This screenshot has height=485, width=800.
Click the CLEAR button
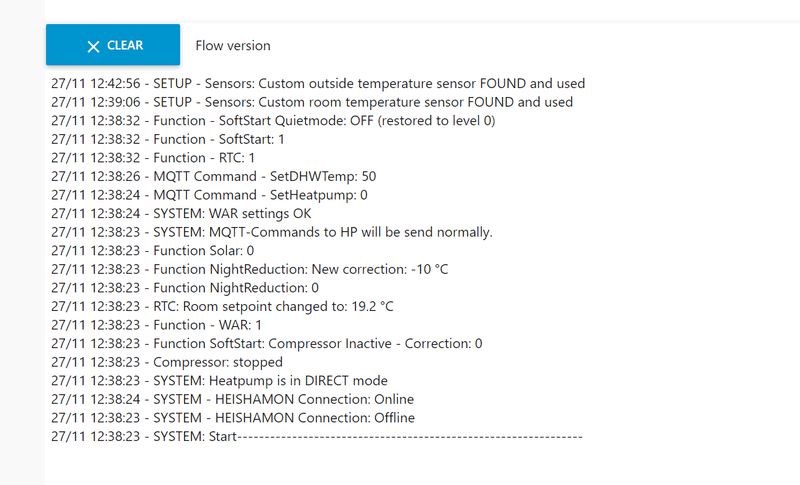click(113, 45)
